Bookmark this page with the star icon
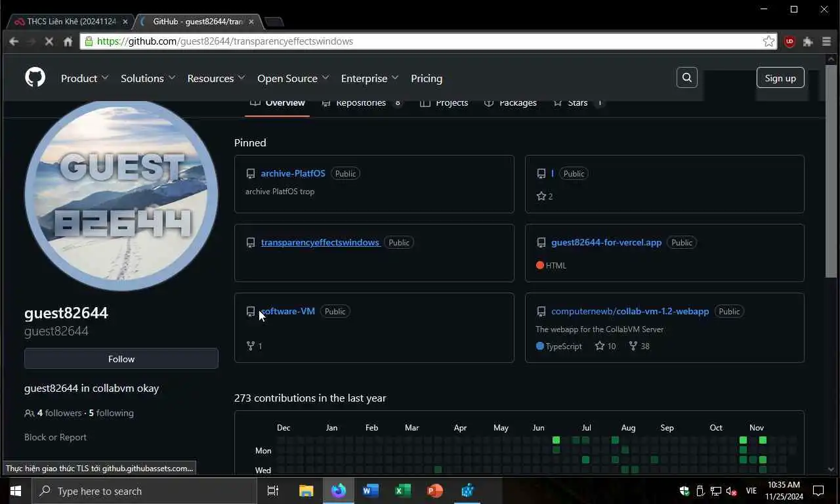840x504 pixels. [x=768, y=41]
